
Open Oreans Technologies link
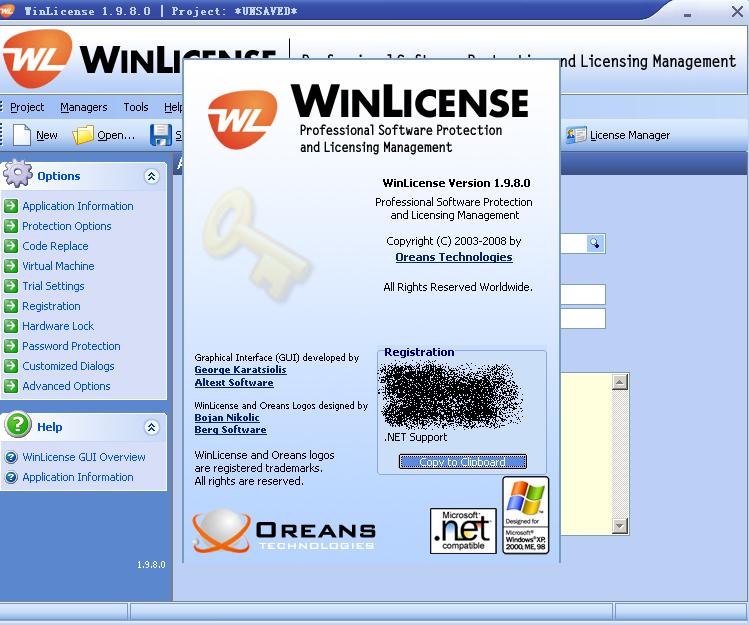454,257
